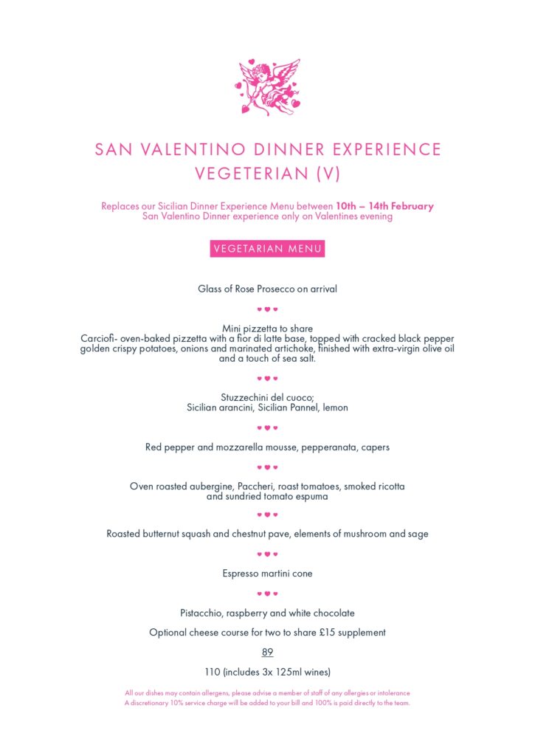Click the hearts divider above Red pepper mousse
The width and height of the screenshot is (535, 756).
(x=267, y=427)
